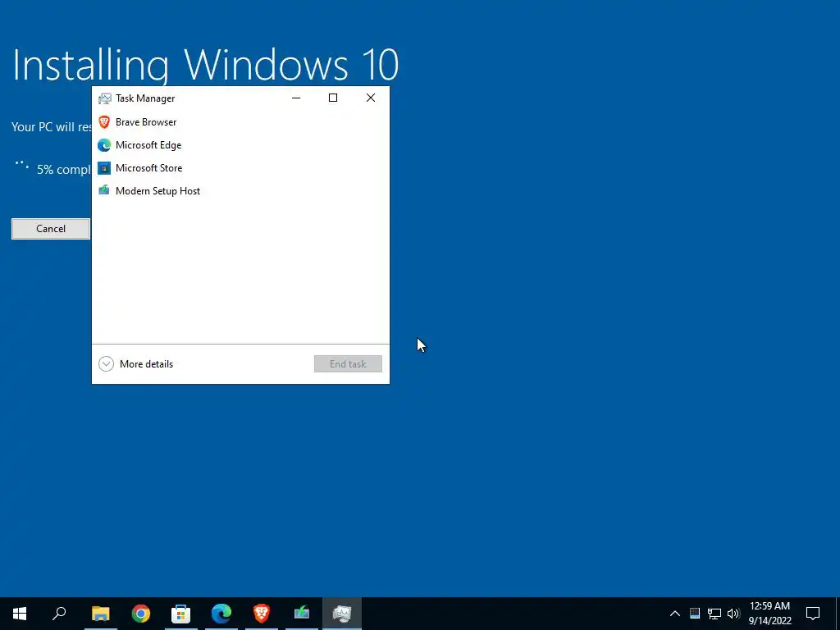Open File Explorer from the taskbar

pyautogui.click(x=101, y=614)
